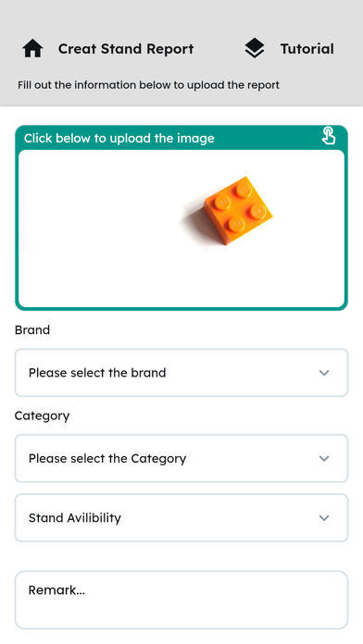Viewport: 363px width, 644px height.
Task: Click the chevron in the Category dropdown
Action: click(324, 459)
